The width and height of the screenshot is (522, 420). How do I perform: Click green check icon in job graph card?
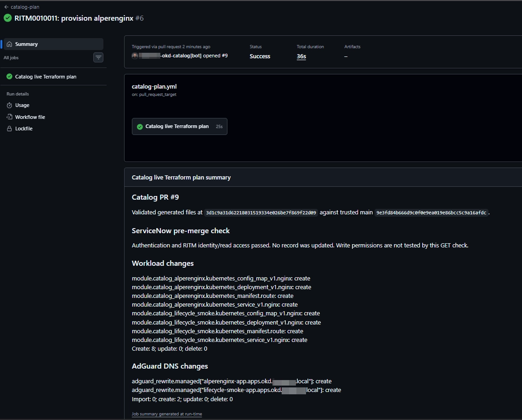click(x=140, y=126)
